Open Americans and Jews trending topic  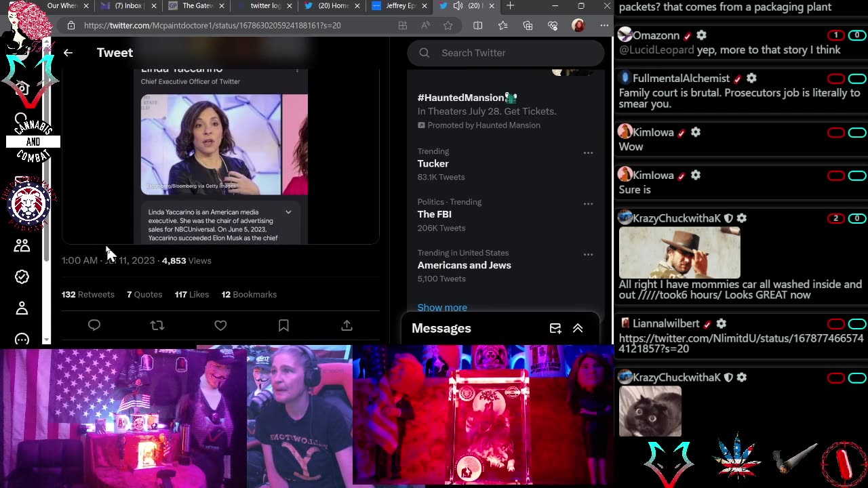(465, 265)
